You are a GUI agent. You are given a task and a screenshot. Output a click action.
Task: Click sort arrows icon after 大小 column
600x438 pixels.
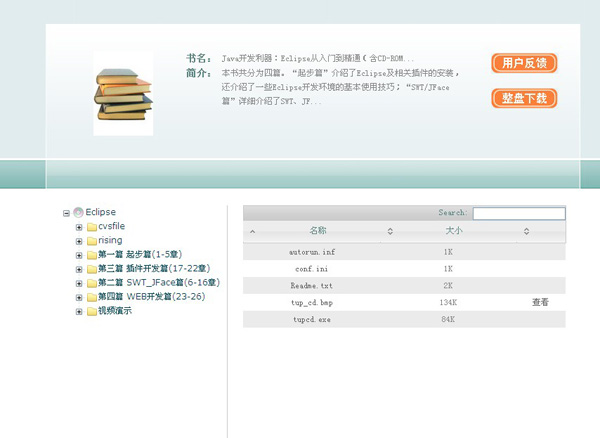pos(526,232)
